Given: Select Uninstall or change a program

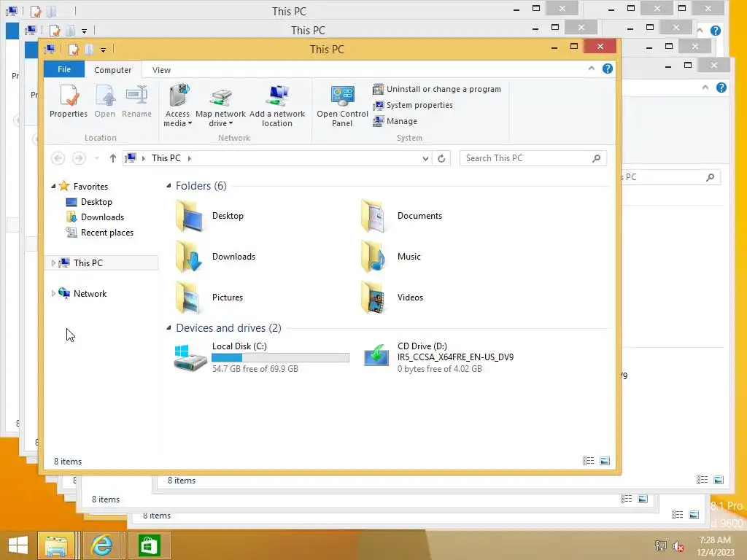Looking at the screenshot, I should pos(437,89).
